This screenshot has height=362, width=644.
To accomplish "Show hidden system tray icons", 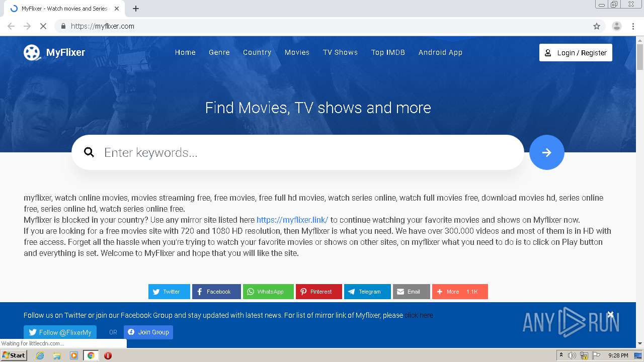I will [561, 355].
